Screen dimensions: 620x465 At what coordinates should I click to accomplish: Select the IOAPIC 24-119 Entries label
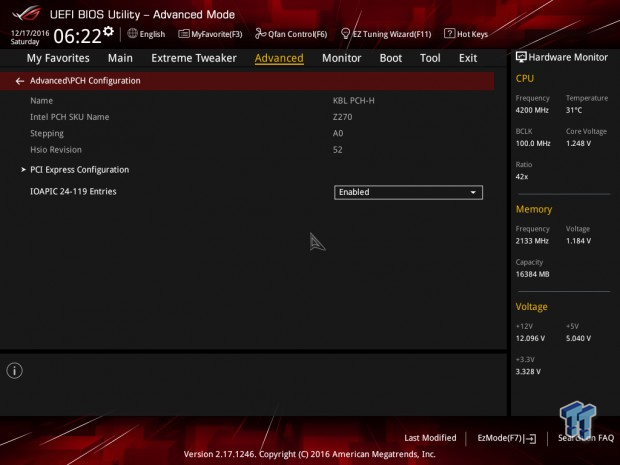(x=73, y=191)
